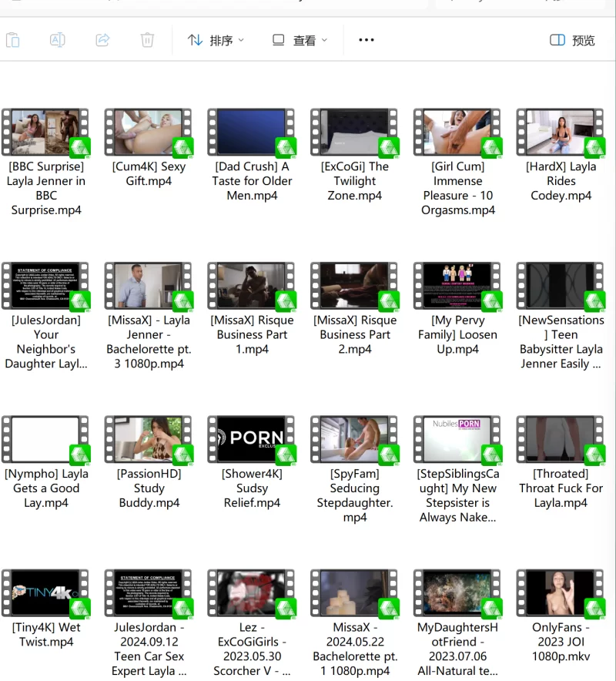Viewport: 616px width, 681px height.
Task: Click the file name '[Girl Cum] Immense Pleasure - 10 Orgasms.mp4'
Action: (458, 188)
